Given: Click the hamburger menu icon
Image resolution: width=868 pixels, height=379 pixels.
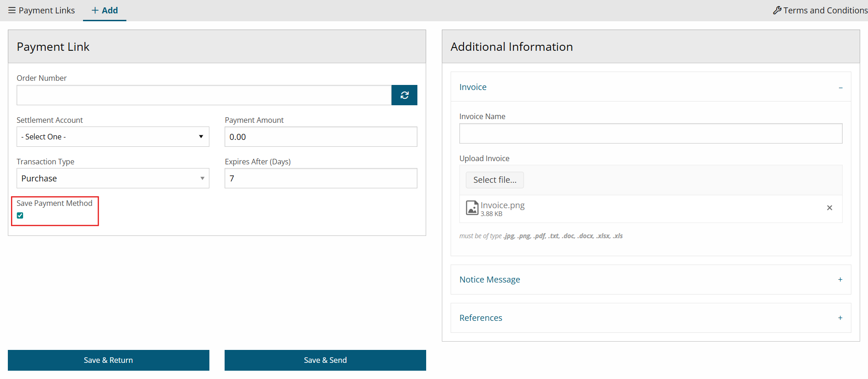Looking at the screenshot, I should 12,10.
